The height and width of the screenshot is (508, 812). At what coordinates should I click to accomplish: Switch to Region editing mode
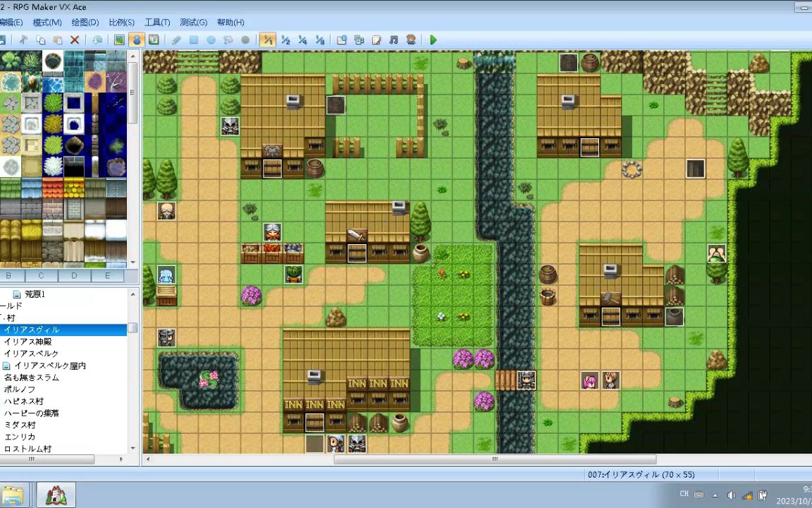(154, 40)
